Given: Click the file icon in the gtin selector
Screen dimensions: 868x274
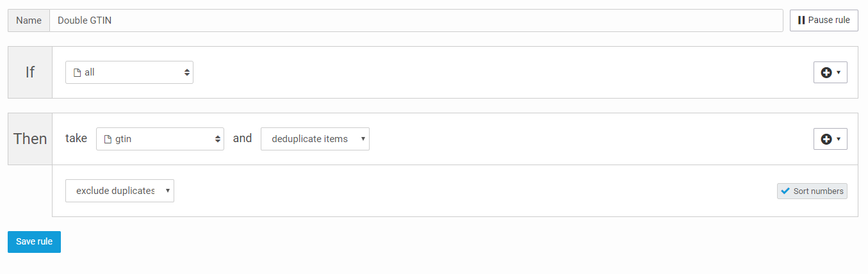Looking at the screenshot, I should 108,138.
